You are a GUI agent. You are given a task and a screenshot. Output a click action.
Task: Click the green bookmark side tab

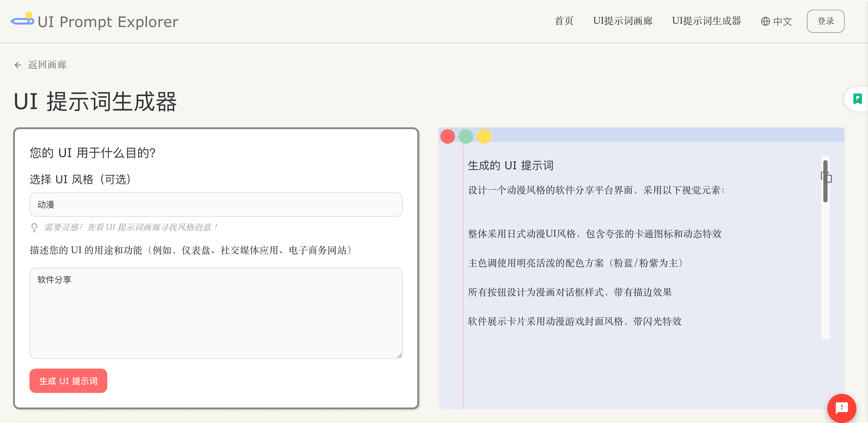click(x=857, y=99)
